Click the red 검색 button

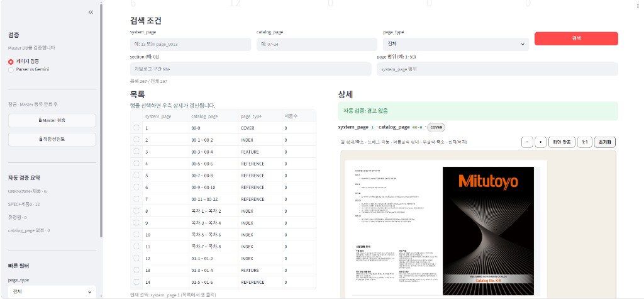click(x=576, y=38)
